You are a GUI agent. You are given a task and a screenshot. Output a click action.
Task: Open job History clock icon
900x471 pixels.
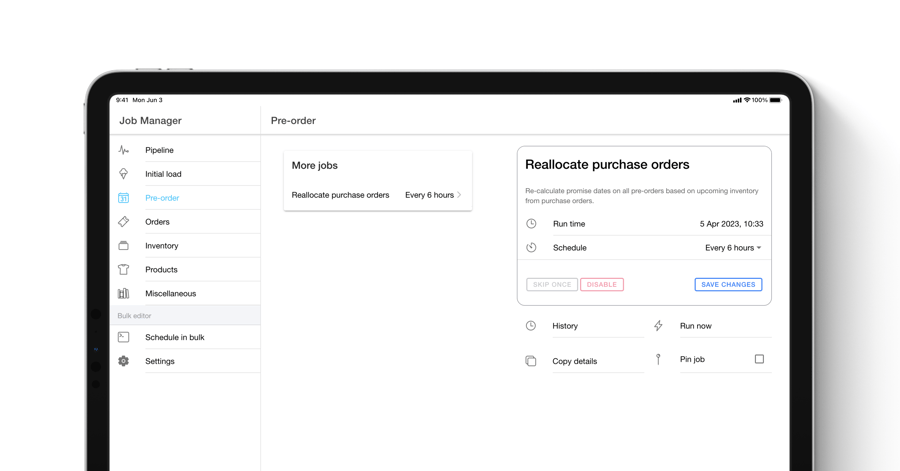[531, 326]
